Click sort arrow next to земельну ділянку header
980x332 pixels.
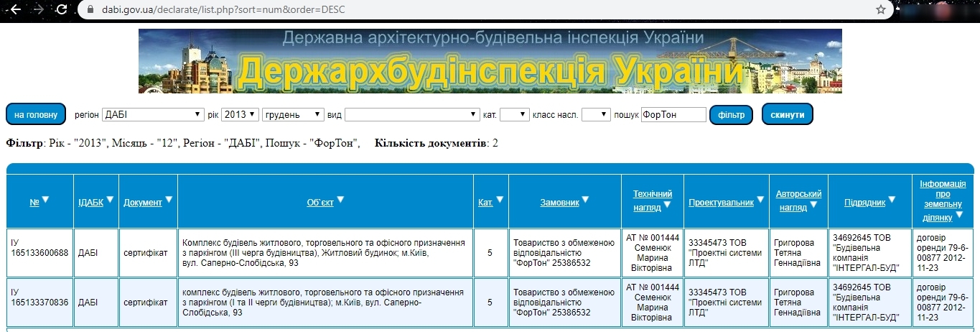point(959,214)
